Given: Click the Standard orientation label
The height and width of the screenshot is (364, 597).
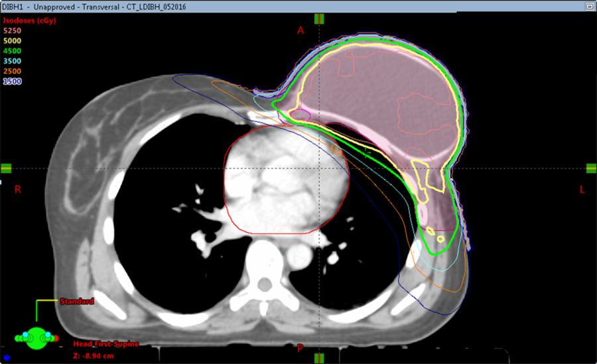Looking at the screenshot, I should 77,301.
